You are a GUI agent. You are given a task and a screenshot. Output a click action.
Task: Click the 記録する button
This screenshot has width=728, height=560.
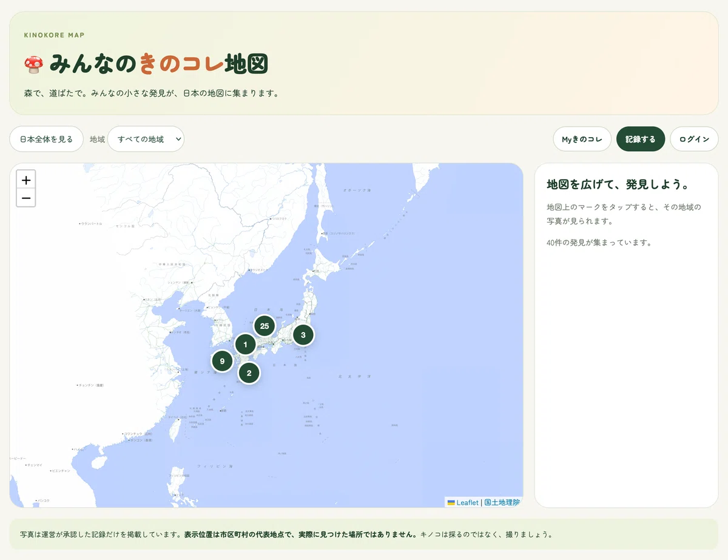[641, 139]
